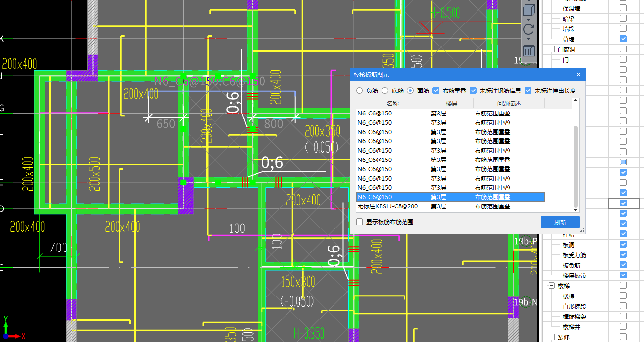
Task: Select the 螺旋梯段 tree item
Action: coord(574,317)
